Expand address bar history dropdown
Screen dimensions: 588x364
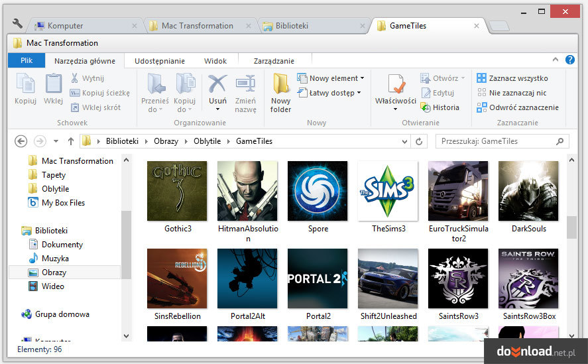pos(404,141)
